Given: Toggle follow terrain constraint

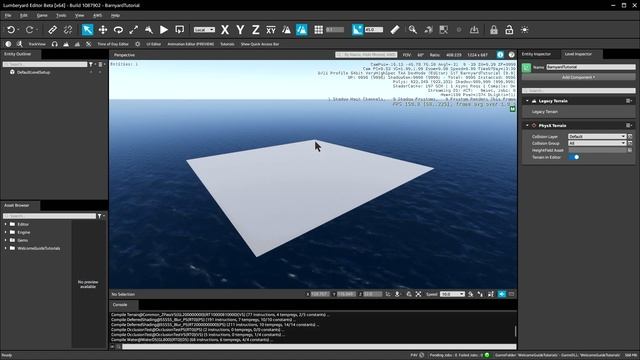Looking at the screenshot, I should point(287,30).
